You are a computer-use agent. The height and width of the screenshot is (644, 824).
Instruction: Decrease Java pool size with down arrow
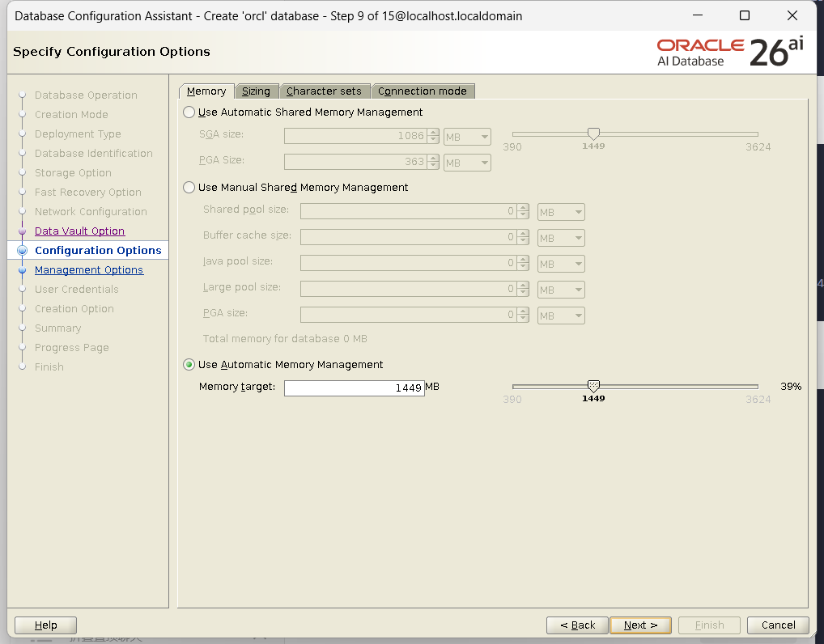[x=523, y=267]
